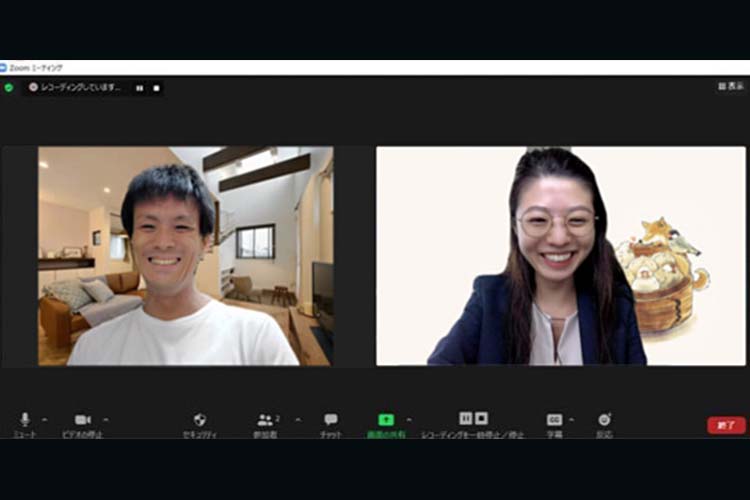Stop recording from the bottom toolbar
750x500 pixels.
point(482,418)
